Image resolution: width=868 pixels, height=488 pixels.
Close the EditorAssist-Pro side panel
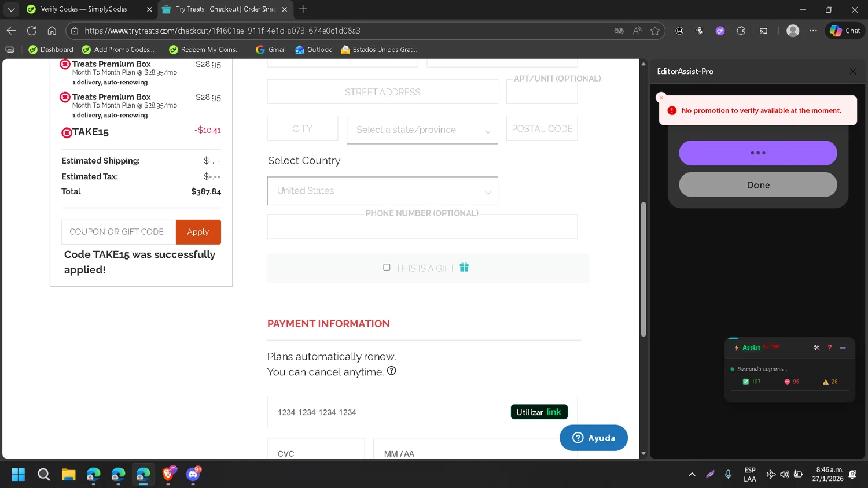852,71
